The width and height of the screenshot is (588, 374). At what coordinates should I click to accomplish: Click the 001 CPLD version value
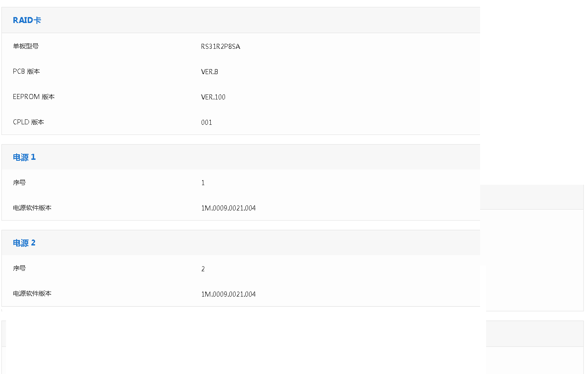[207, 123]
